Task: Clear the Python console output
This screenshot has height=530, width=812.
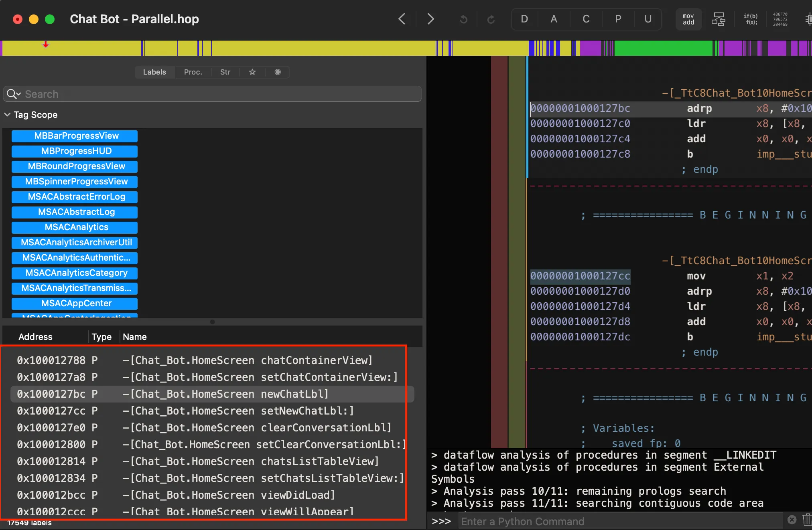Action: click(x=806, y=520)
